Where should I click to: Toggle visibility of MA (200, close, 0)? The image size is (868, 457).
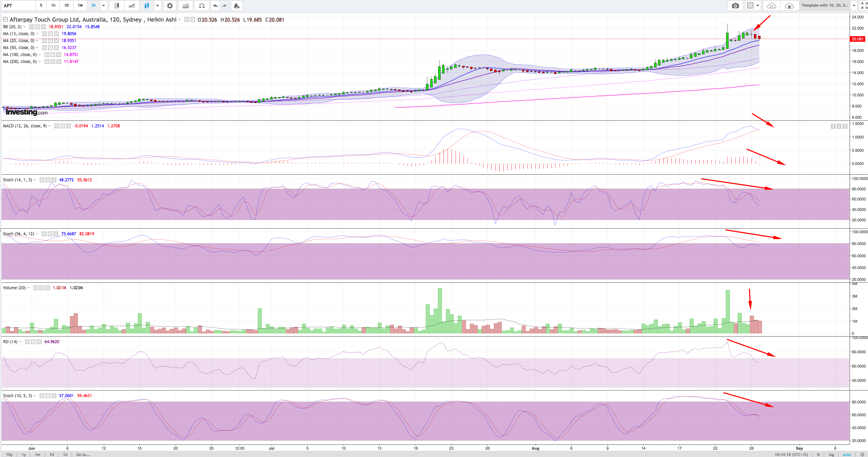(x=47, y=62)
